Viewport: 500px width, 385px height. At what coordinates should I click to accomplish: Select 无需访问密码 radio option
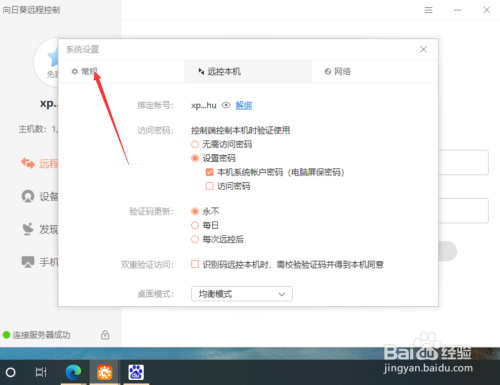point(195,144)
